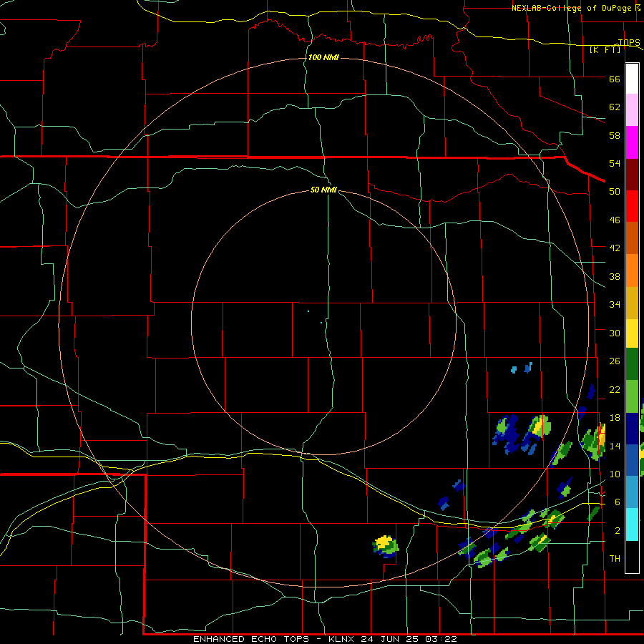Click the "10" legend value
Viewport: 644px width, 644px height.
click(615, 474)
